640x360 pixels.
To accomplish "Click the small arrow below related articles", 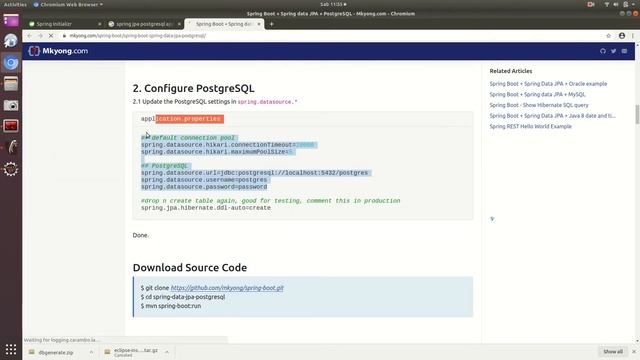I will (492, 219).
